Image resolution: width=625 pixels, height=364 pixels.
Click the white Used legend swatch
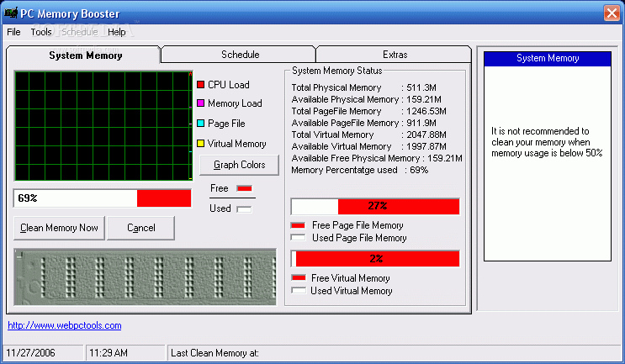point(244,208)
